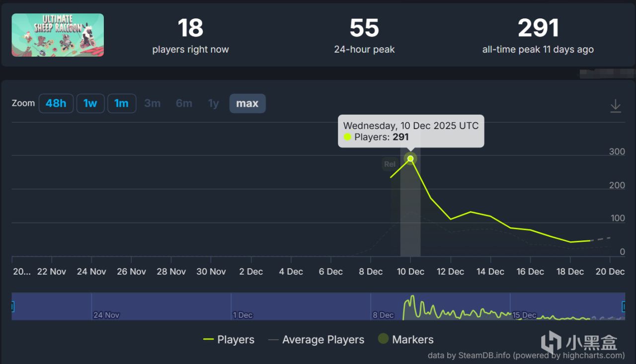The height and width of the screenshot is (364, 636).
Task: Select the 1w zoom range
Action: point(90,103)
